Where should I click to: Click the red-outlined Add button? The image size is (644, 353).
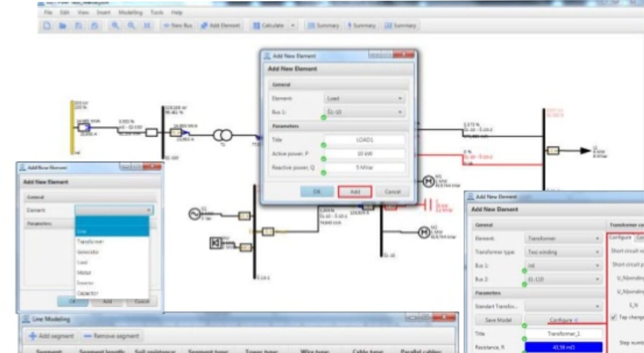click(x=355, y=191)
